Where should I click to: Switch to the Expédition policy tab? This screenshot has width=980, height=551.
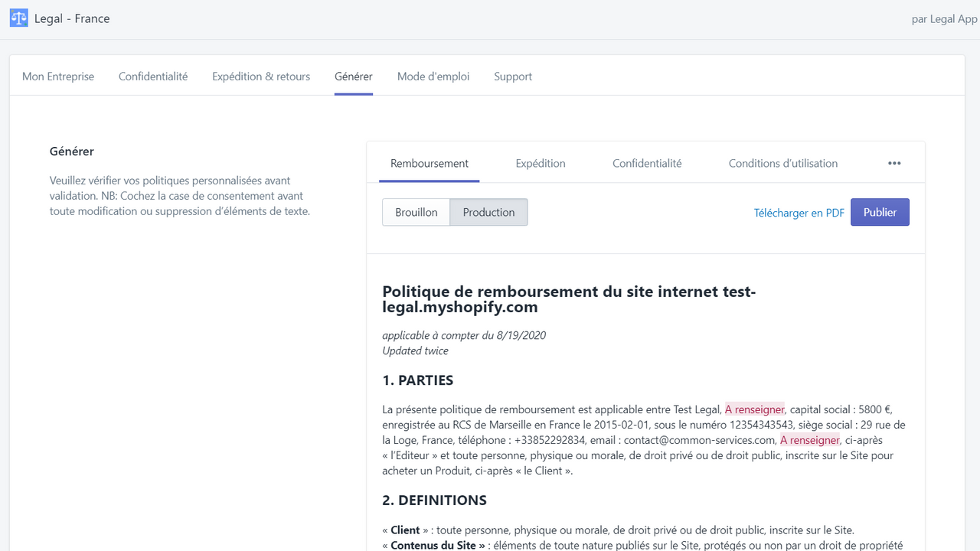click(541, 163)
